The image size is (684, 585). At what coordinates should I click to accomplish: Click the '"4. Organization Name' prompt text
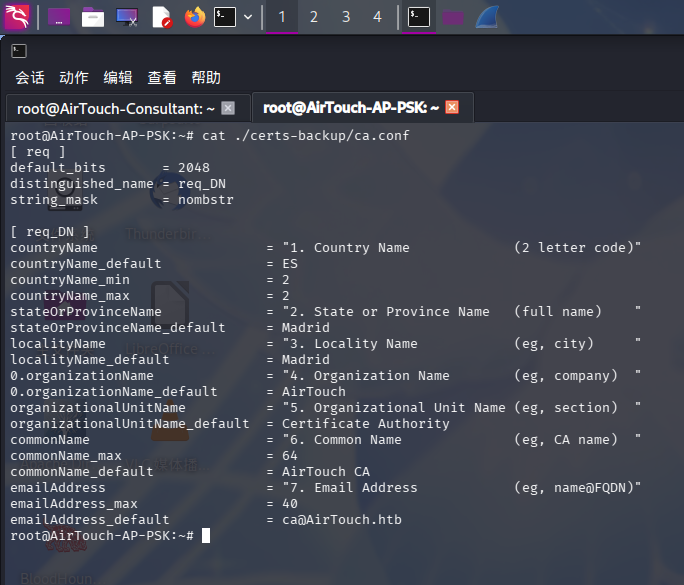point(366,376)
